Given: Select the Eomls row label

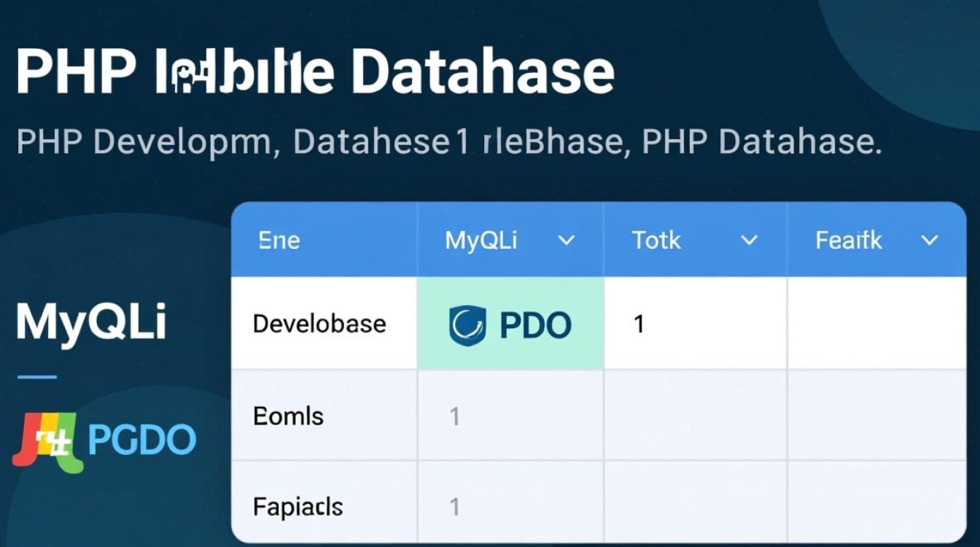Looking at the screenshot, I should [x=287, y=416].
